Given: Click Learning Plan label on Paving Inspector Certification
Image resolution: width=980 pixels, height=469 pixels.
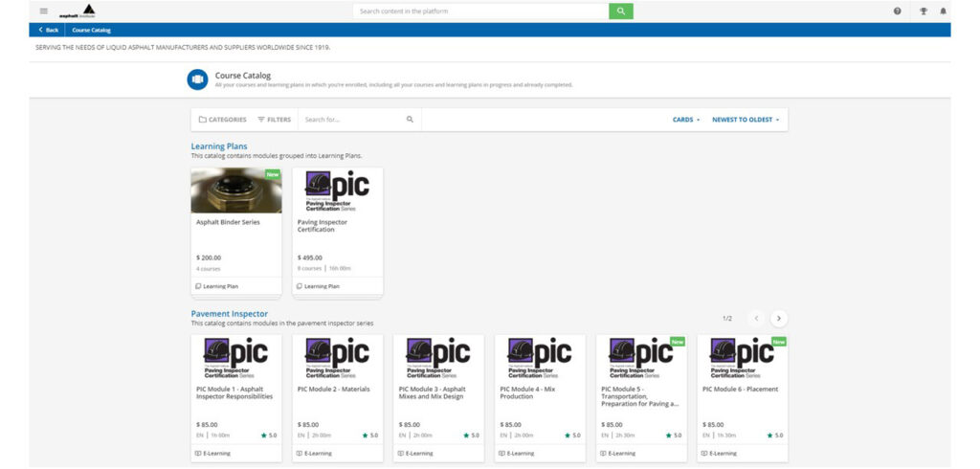Looking at the screenshot, I should 322,286.
